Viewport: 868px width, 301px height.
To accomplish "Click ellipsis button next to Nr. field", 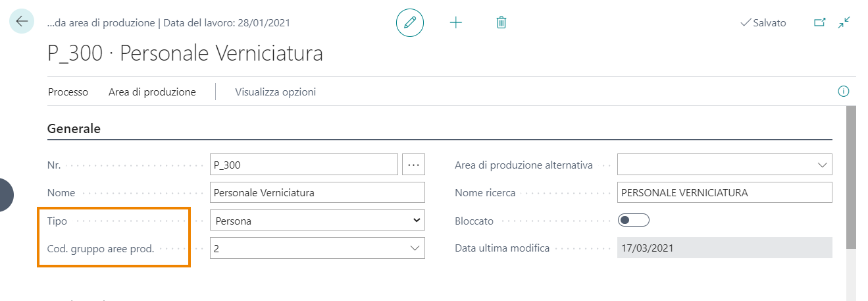I will click(x=413, y=165).
